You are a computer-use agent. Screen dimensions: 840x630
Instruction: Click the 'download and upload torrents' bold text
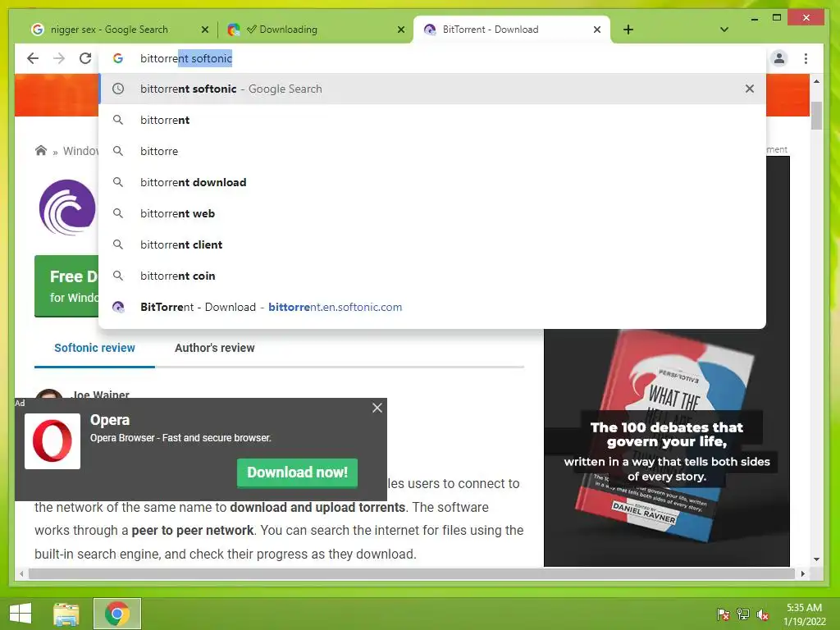(x=317, y=507)
